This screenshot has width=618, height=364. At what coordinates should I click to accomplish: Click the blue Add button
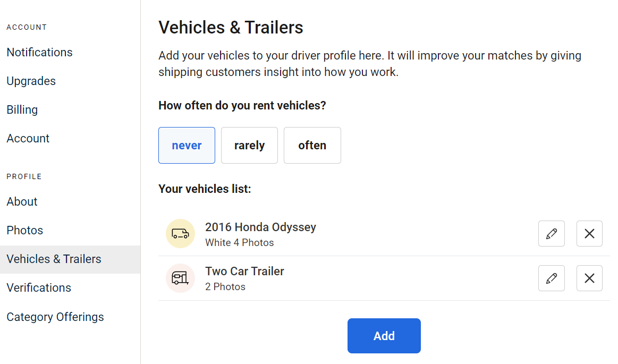click(384, 336)
